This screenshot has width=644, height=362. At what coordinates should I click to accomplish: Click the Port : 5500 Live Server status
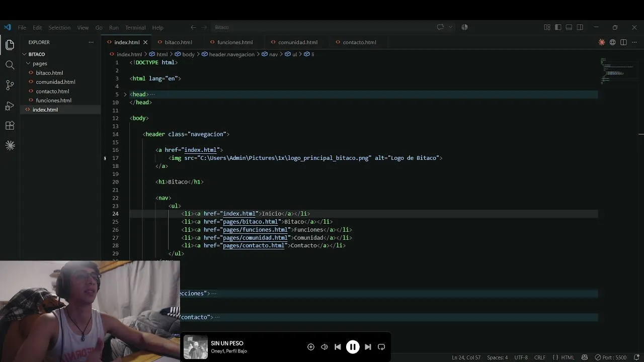[x=611, y=357]
